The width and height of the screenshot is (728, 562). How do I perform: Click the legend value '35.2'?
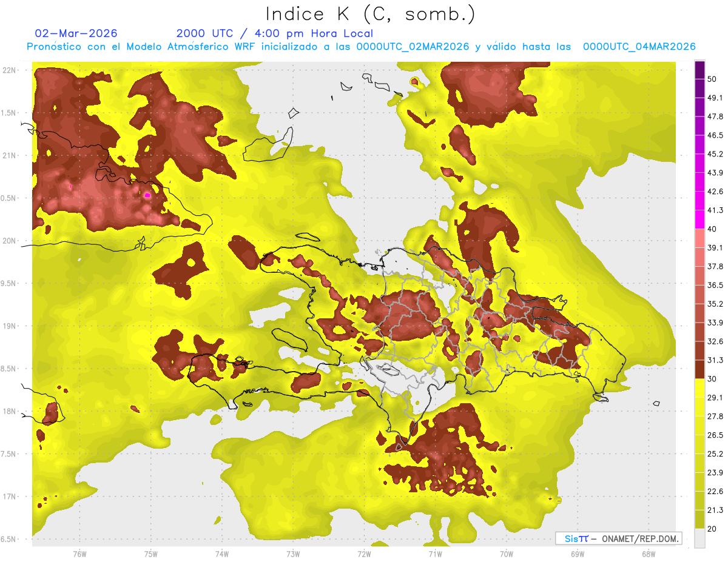(x=715, y=304)
